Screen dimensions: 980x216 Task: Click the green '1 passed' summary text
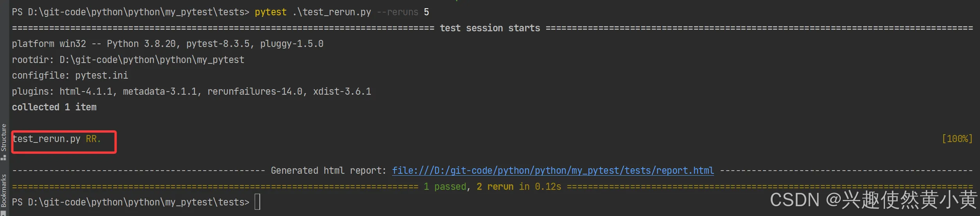coord(445,187)
